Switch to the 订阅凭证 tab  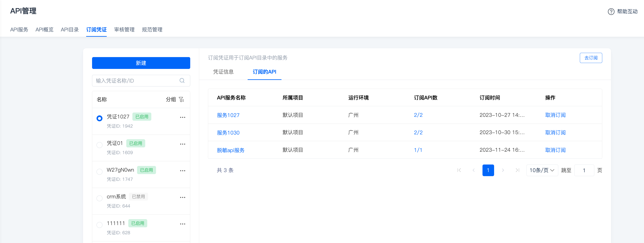click(x=97, y=30)
